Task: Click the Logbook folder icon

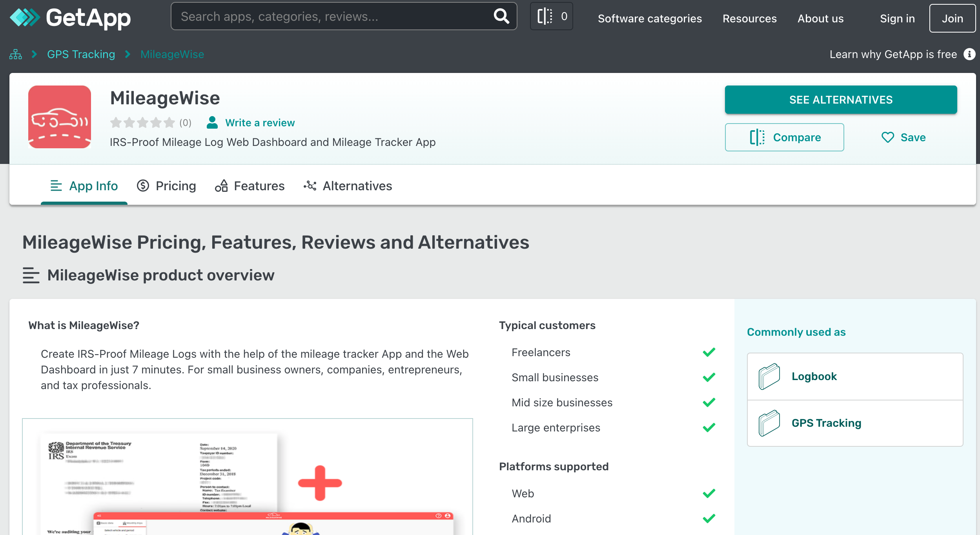Action: coord(769,377)
